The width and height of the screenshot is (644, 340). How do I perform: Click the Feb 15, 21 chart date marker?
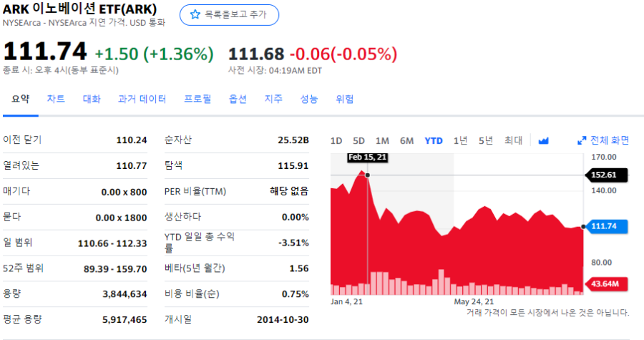click(367, 157)
